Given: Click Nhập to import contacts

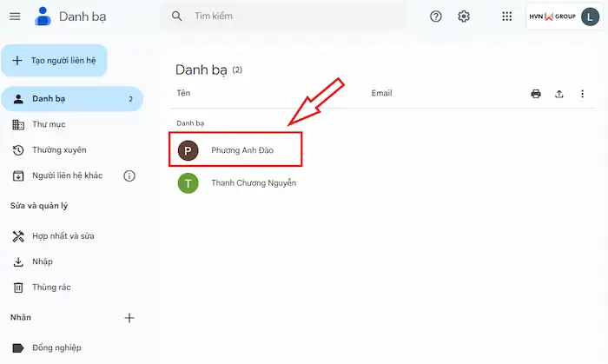Looking at the screenshot, I should coord(43,261).
